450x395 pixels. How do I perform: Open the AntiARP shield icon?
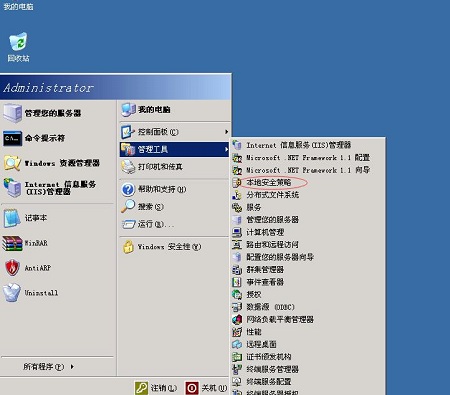tap(12, 268)
